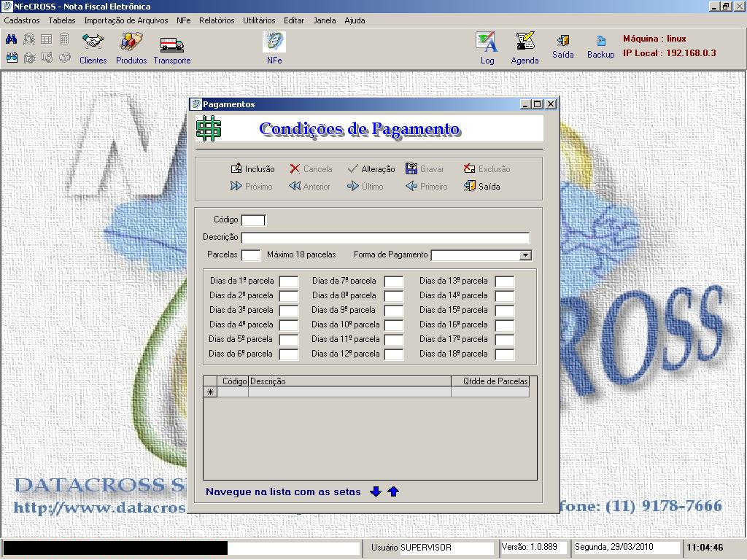Viewport: 747px width, 560px height.
Task: Click the binoculars search icon
Action: tap(12, 39)
